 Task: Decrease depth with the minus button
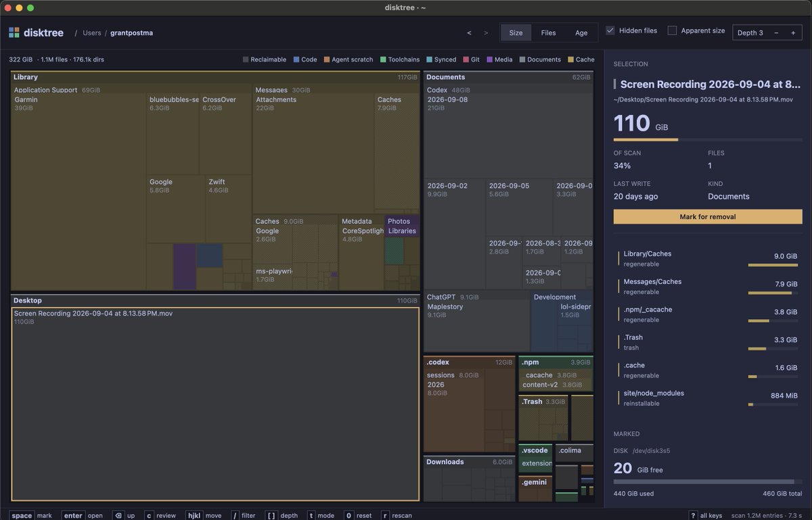tap(776, 32)
